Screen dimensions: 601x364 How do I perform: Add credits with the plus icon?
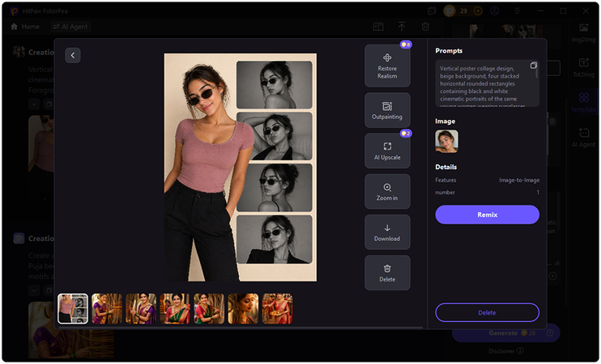coord(478,11)
